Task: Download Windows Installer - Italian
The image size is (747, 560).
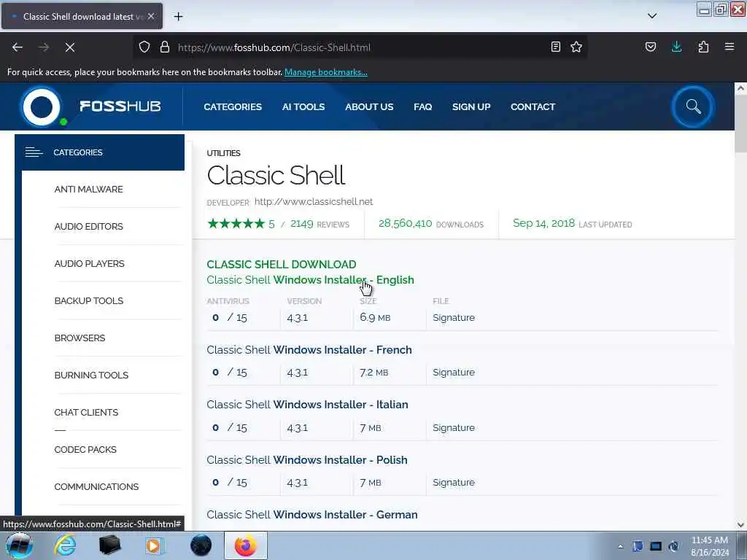Action: tap(307, 404)
